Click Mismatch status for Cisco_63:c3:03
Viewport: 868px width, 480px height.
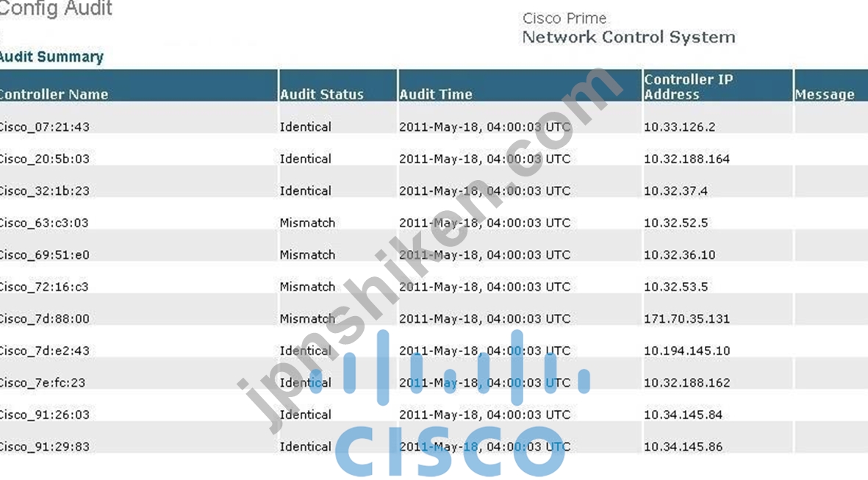(307, 223)
